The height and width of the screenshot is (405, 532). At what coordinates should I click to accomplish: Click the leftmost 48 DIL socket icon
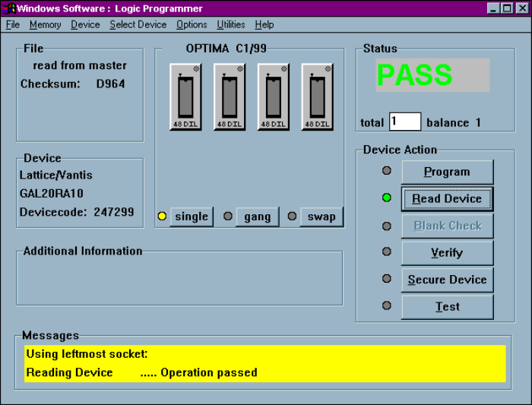click(185, 97)
